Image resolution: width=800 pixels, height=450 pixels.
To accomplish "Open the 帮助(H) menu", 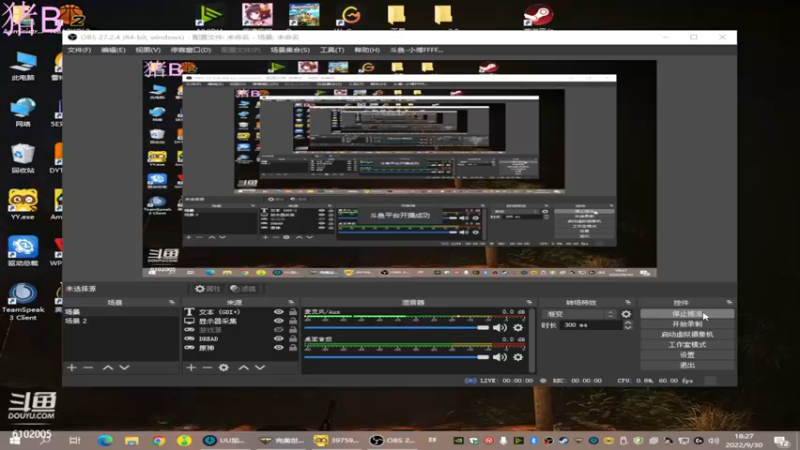I will (x=367, y=50).
